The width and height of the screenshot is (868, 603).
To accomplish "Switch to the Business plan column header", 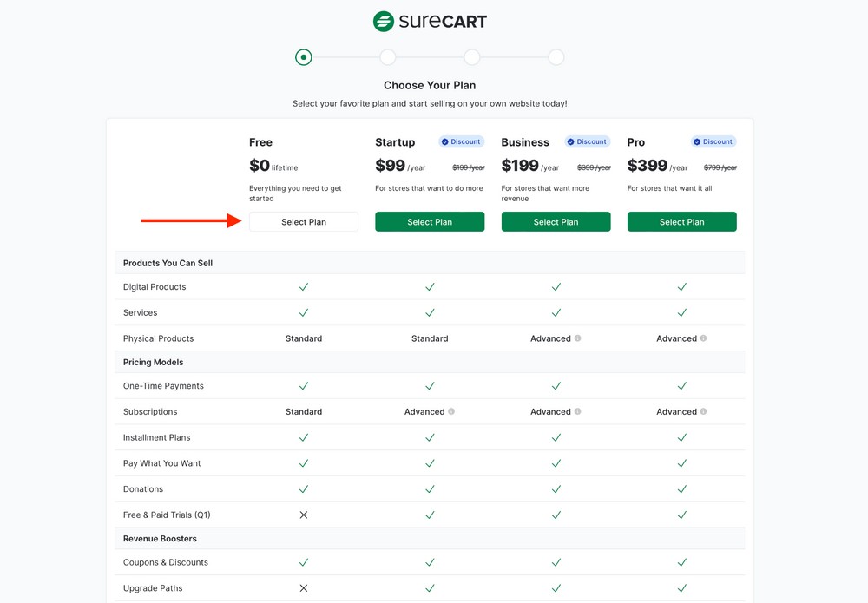I will click(525, 141).
